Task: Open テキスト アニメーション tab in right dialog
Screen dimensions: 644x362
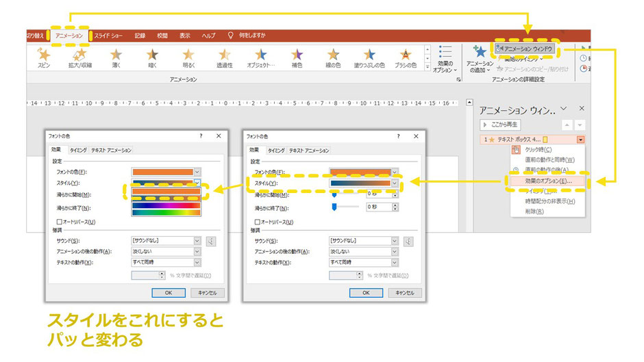Action: coord(309,151)
